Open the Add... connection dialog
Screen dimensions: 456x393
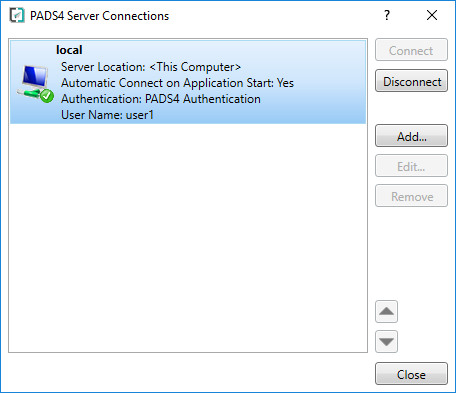click(411, 136)
